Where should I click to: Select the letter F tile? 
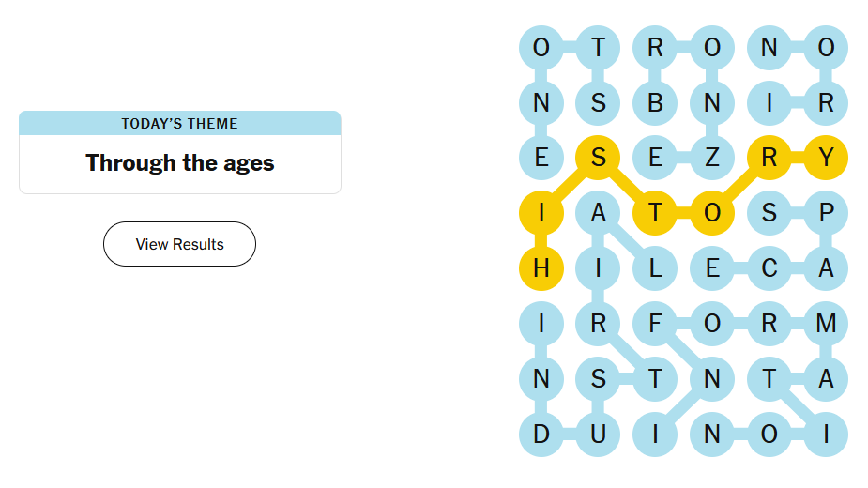point(655,324)
